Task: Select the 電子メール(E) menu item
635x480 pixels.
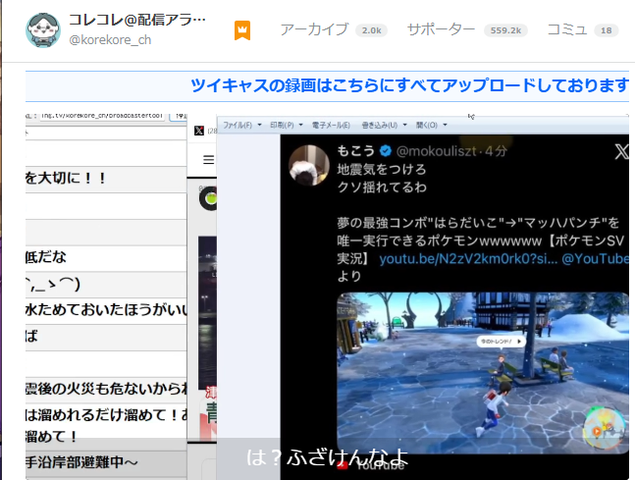Action: pyautogui.click(x=331, y=125)
